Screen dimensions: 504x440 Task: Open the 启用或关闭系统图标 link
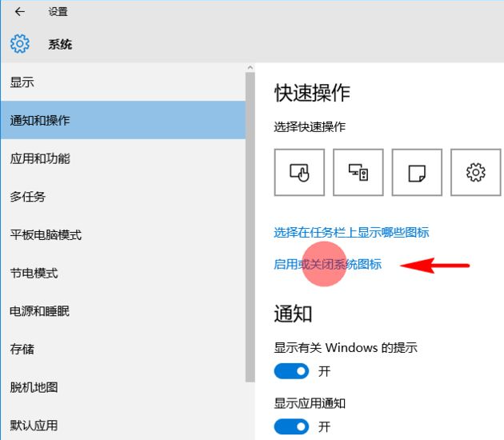coord(327,264)
